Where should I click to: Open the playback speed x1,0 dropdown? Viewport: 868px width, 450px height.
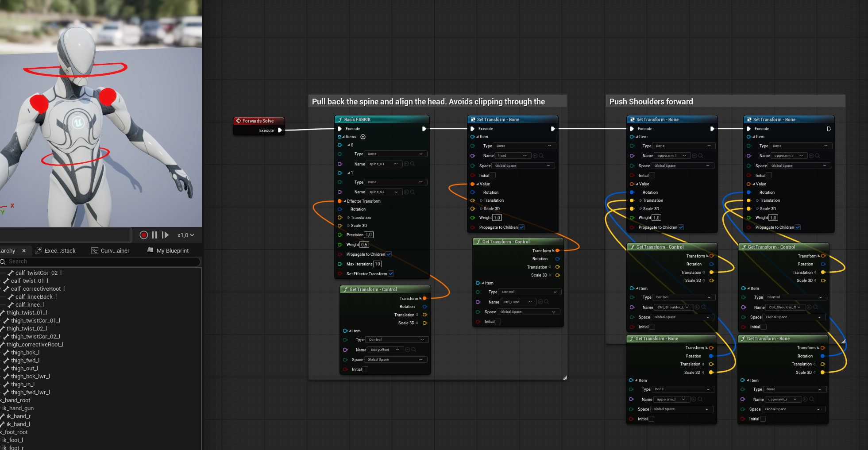pyautogui.click(x=186, y=235)
